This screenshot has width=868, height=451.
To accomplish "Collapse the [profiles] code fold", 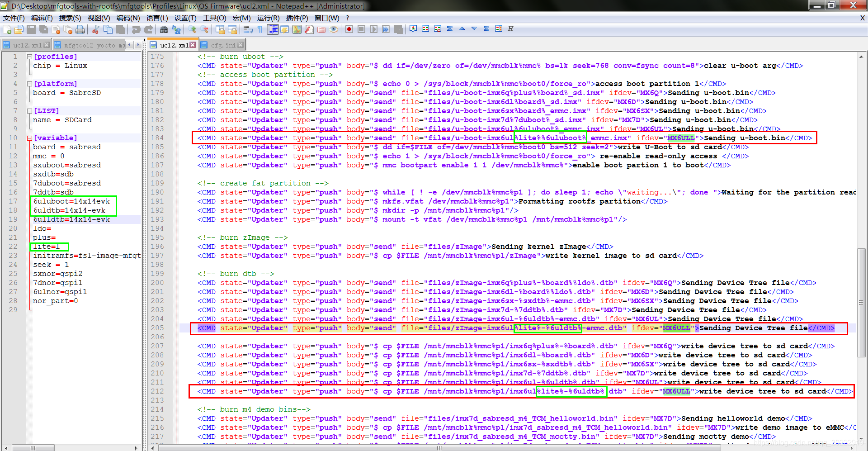I will pos(29,57).
